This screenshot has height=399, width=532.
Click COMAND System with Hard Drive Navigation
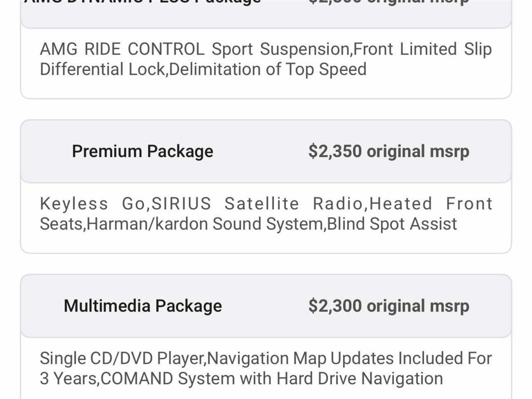click(272, 379)
